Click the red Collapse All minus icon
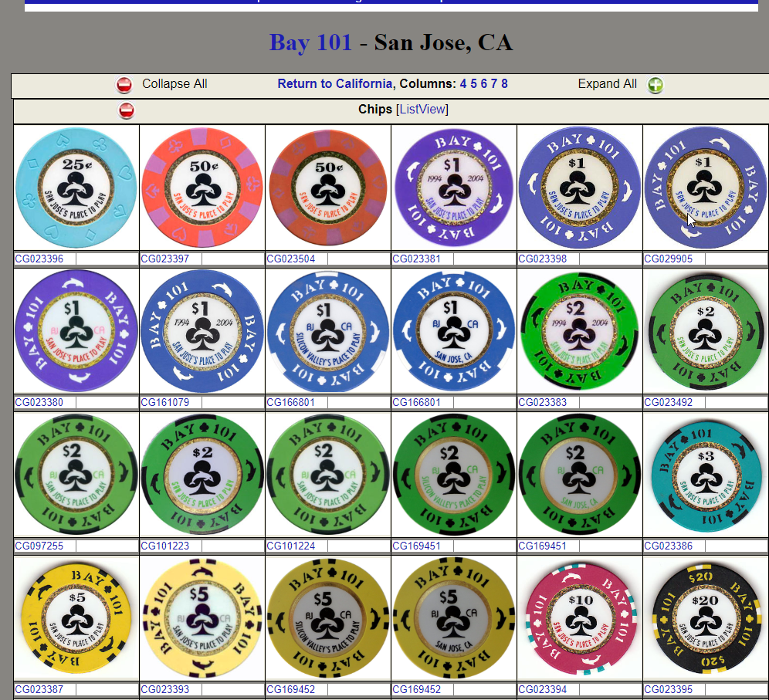 124,86
